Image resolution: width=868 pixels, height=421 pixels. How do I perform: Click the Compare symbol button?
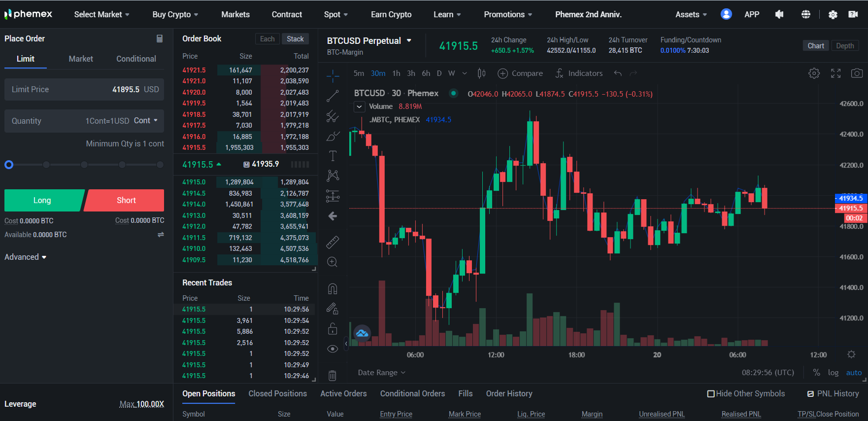point(520,73)
